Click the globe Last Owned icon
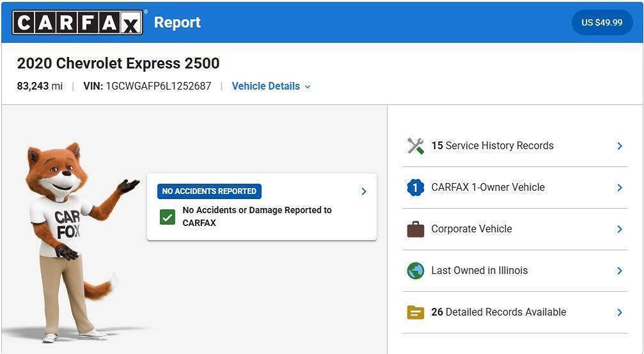The image size is (644, 354). (x=415, y=271)
